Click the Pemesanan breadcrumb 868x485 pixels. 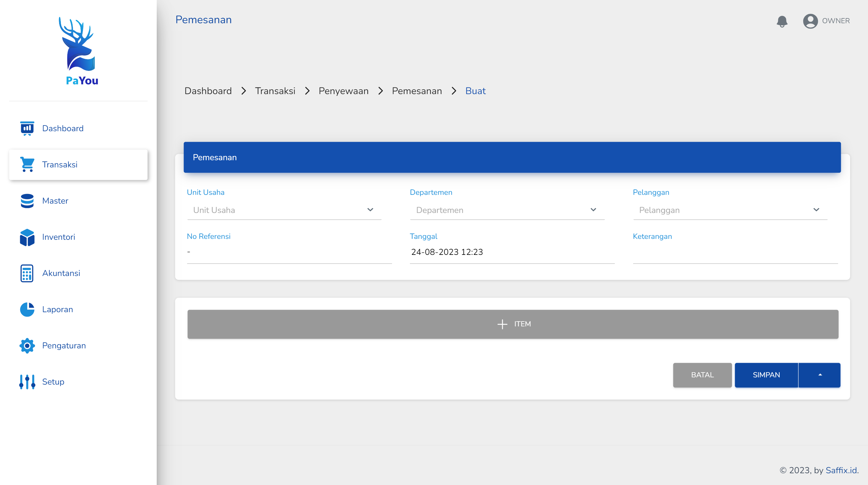click(417, 91)
